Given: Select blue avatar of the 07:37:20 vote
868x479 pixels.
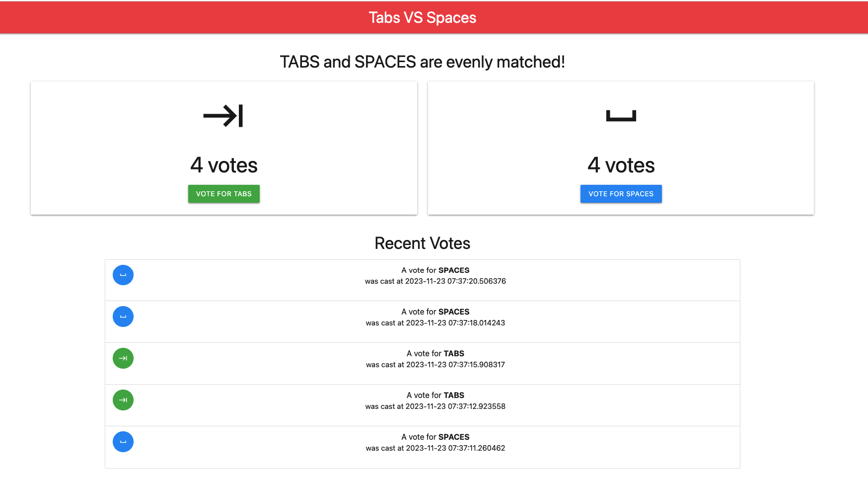Looking at the screenshot, I should (x=123, y=275).
